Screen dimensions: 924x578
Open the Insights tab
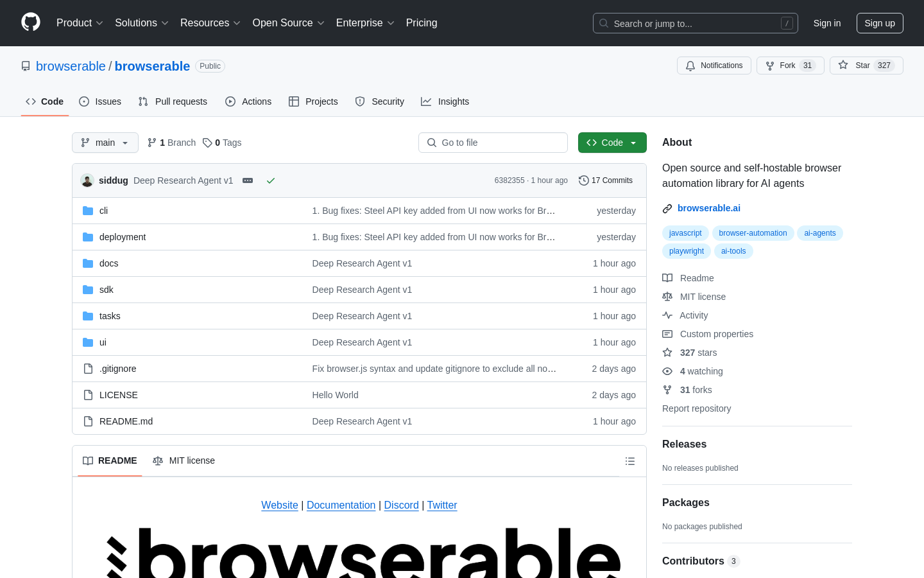tap(445, 101)
